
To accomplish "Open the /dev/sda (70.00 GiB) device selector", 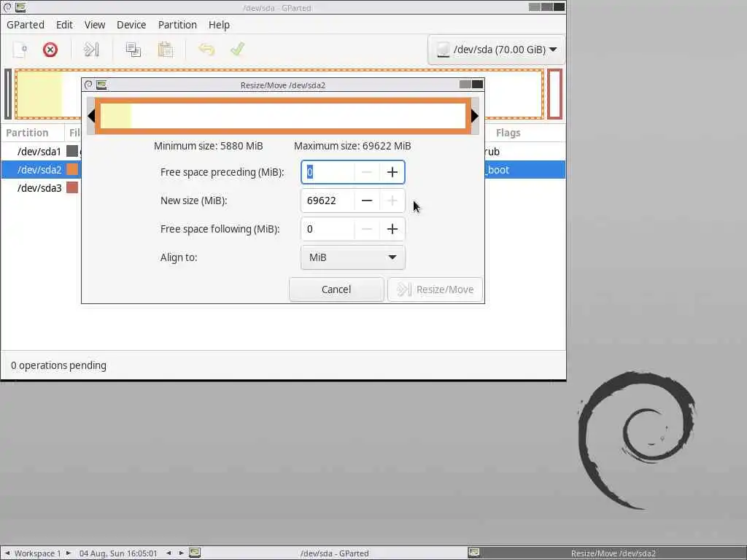I will (x=496, y=50).
